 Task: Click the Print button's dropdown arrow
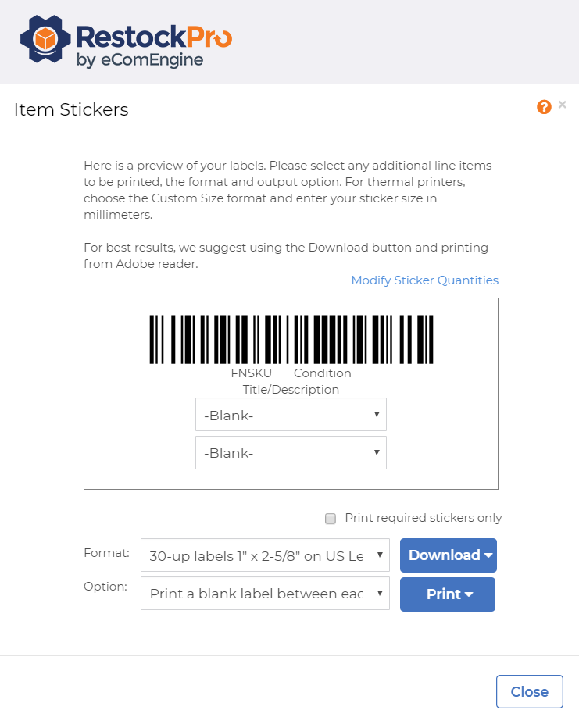click(470, 594)
